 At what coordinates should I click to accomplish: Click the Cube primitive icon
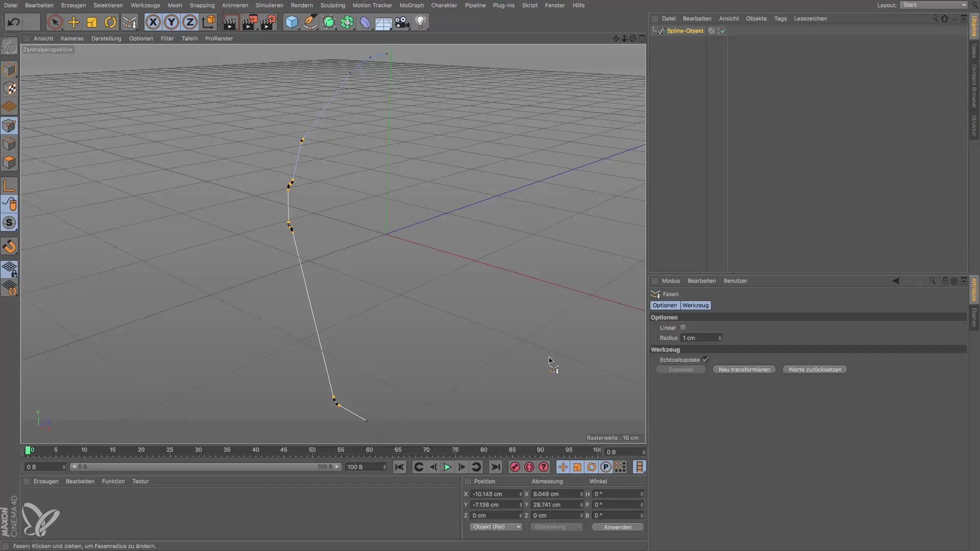click(291, 22)
